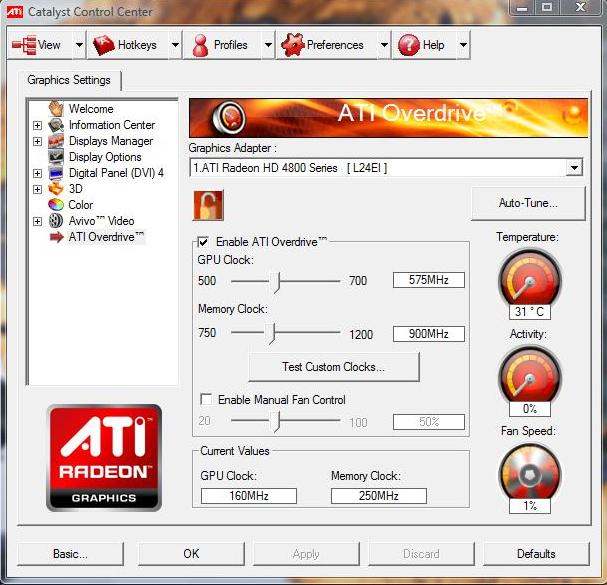Select Displays Manager tree label

click(x=111, y=141)
